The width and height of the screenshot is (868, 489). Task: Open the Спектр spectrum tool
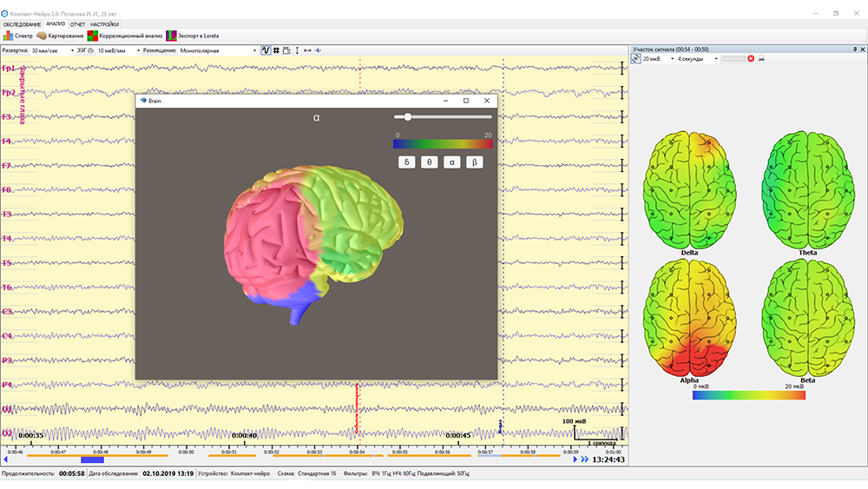17,36
